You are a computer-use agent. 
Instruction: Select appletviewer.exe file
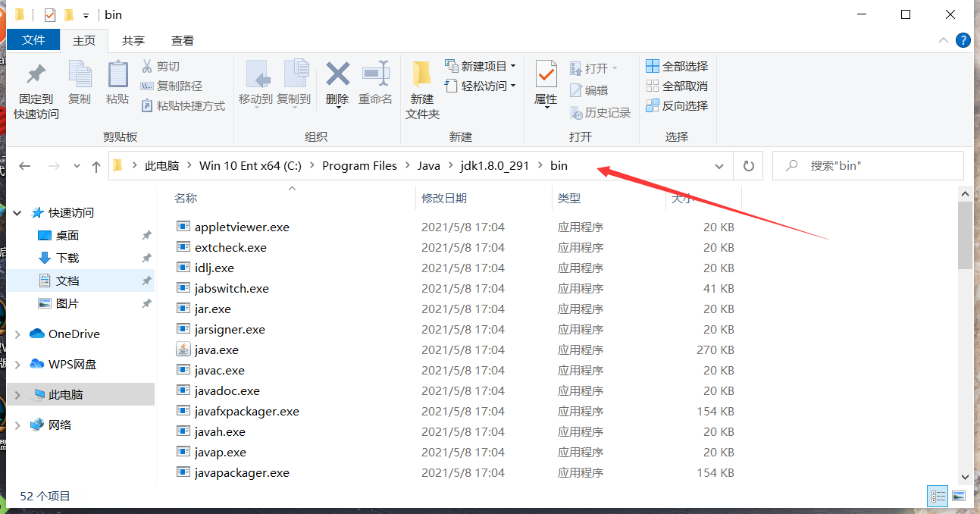[242, 227]
